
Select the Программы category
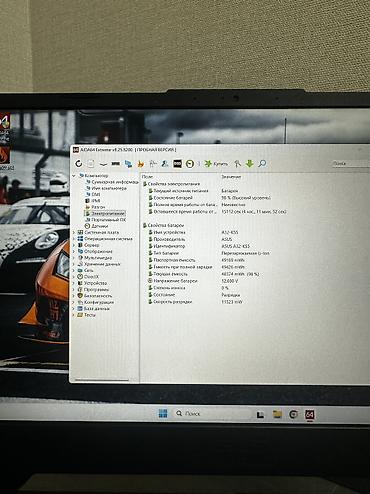pos(93,289)
